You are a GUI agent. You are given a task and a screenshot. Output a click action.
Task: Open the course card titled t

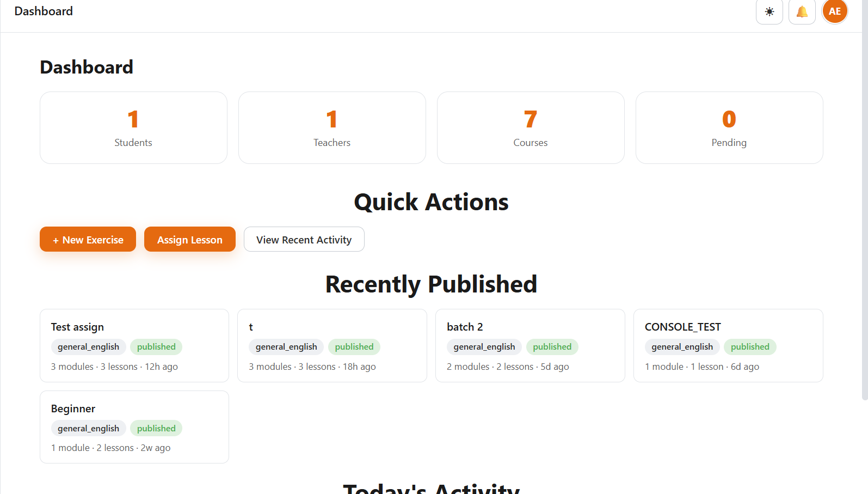point(332,345)
